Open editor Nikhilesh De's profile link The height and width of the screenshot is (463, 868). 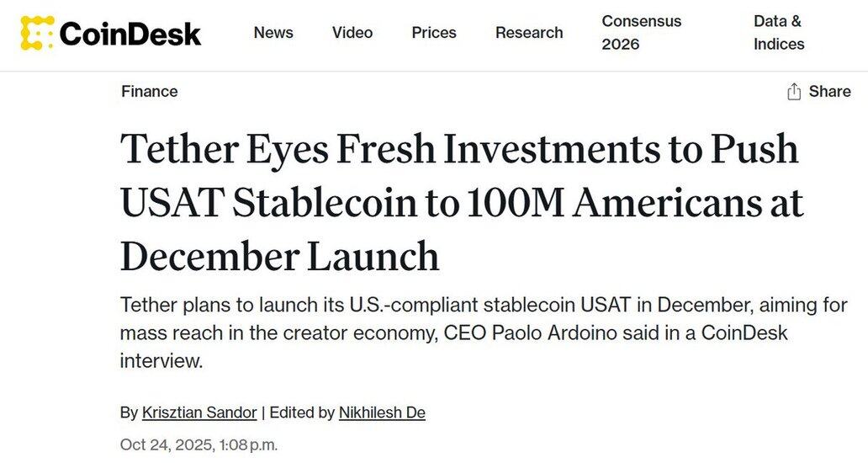pyautogui.click(x=382, y=412)
